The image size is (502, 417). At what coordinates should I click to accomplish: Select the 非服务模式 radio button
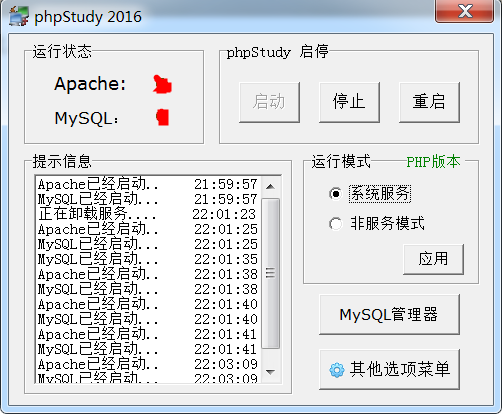coord(335,224)
